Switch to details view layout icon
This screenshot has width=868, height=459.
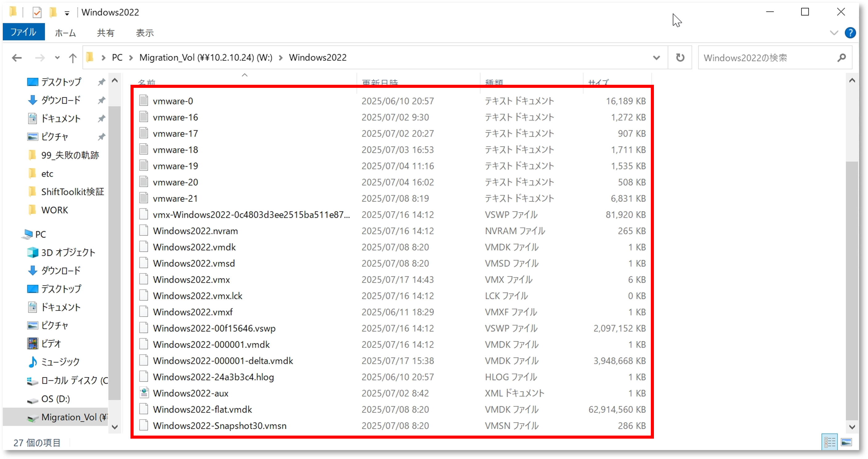pos(829,442)
